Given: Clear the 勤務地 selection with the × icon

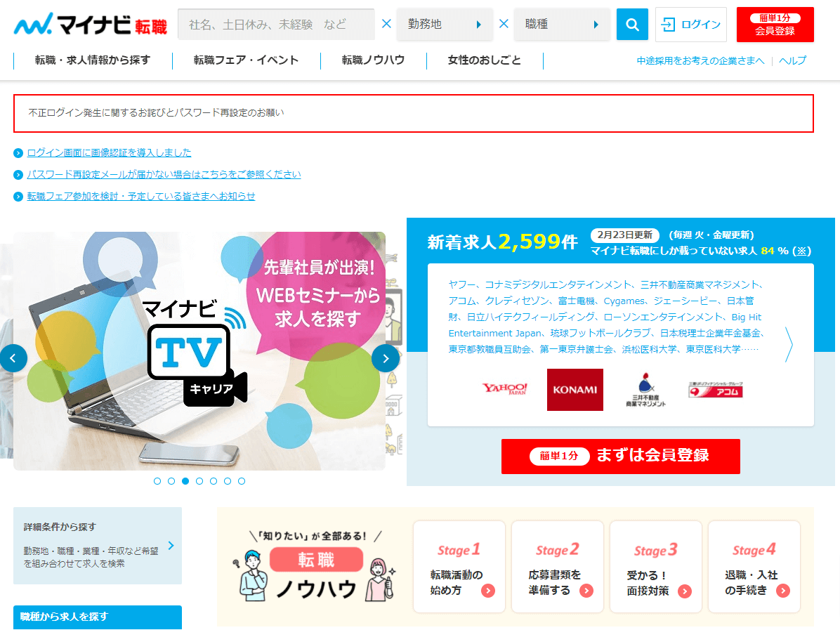Looking at the screenshot, I should (x=504, y=23).
